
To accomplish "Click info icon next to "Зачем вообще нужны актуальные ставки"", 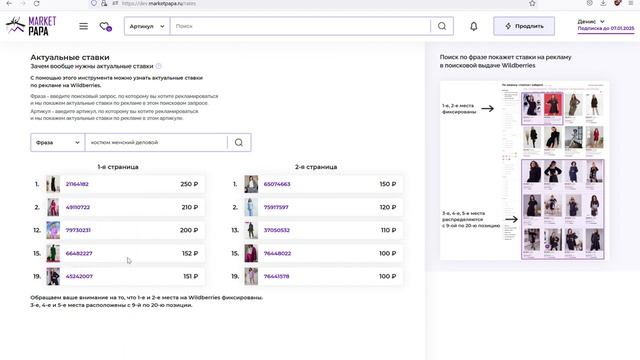I will pos(158,66).
